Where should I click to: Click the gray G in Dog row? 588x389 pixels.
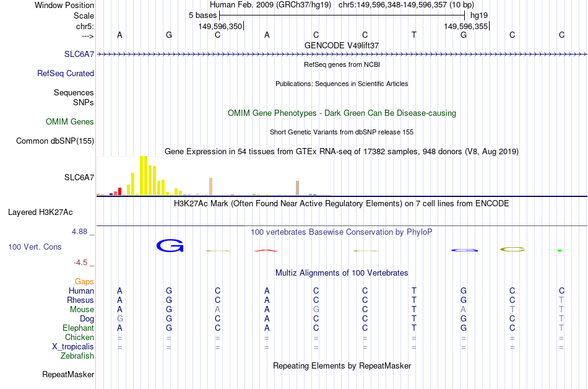click(x=119, y=319)
